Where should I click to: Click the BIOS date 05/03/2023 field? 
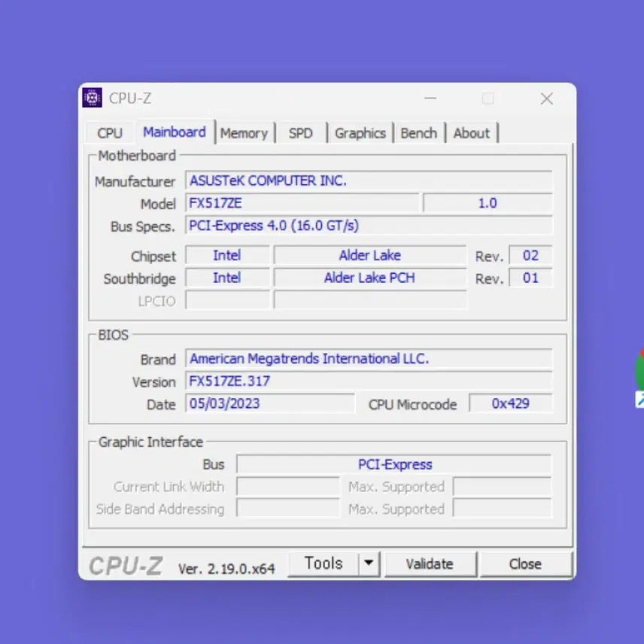click(269, 403)
